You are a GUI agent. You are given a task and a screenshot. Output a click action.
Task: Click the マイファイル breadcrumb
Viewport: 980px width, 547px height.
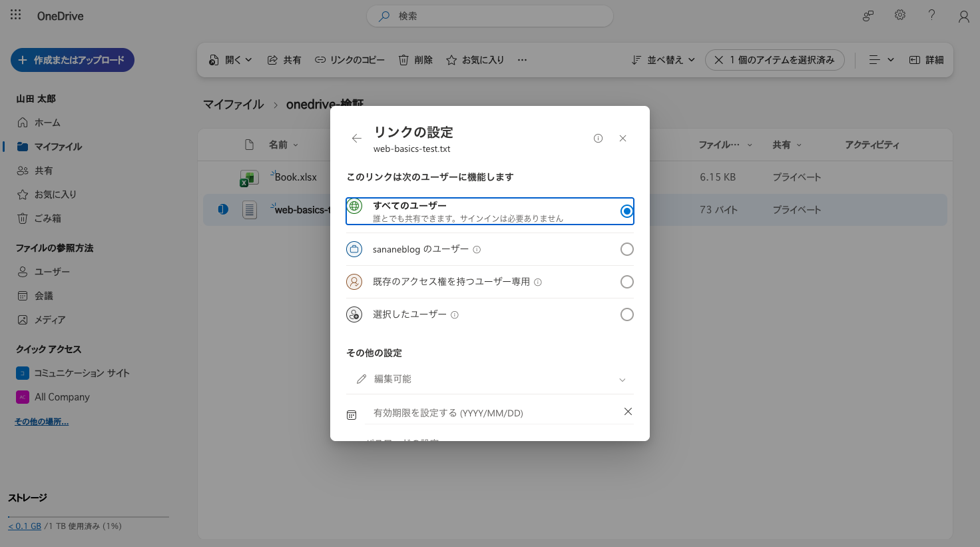[234, 105]
